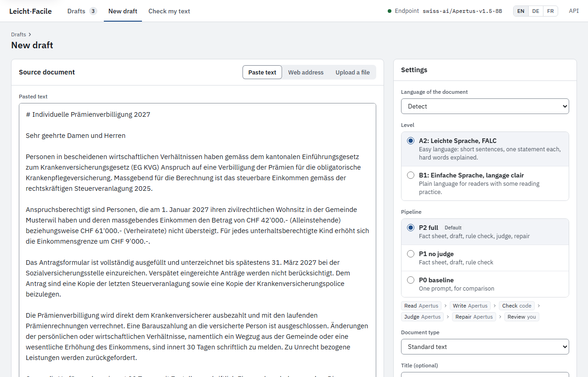
Task: Click the Leicht·Facile logo
Action: pyautogui.click(x=30, y=11)
